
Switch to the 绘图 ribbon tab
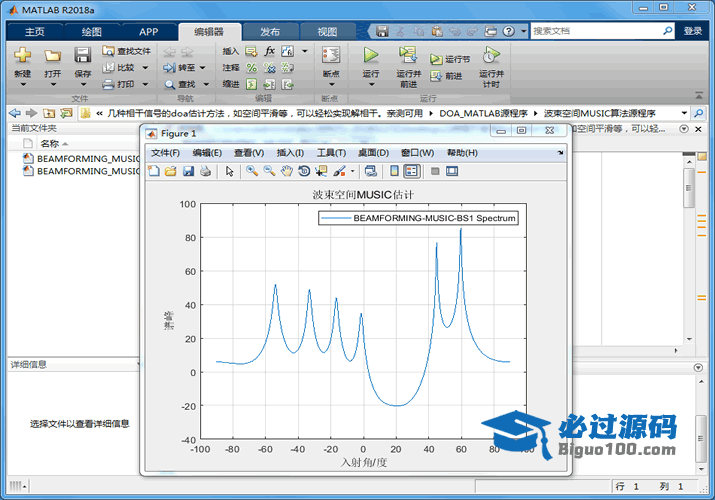[91, 31]
